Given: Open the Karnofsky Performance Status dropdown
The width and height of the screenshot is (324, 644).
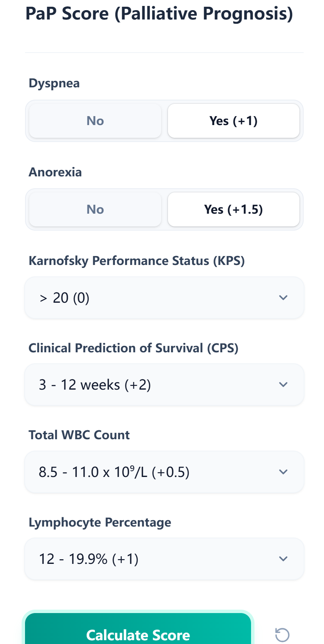Looking at the screenshot, I should [x=164, y=297].
